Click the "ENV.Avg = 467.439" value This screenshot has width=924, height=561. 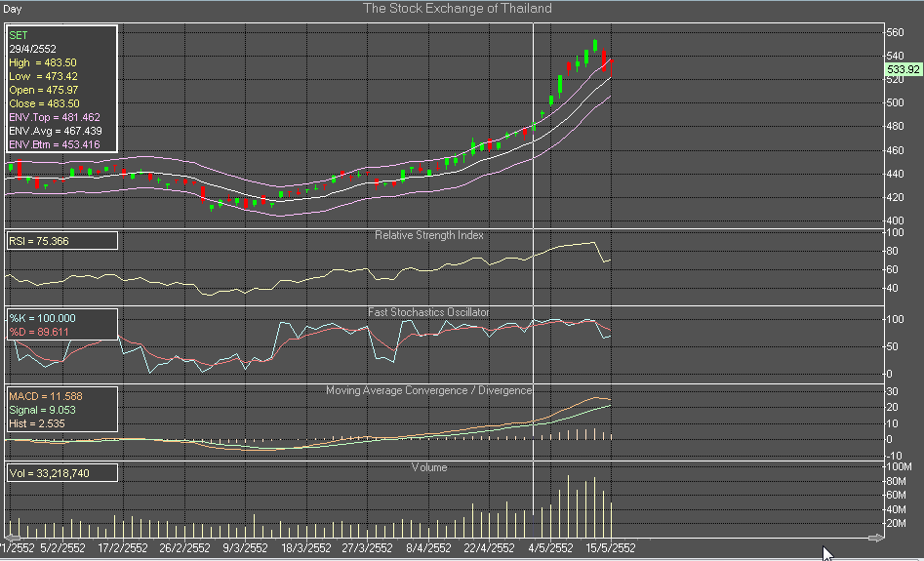point(55,131)
